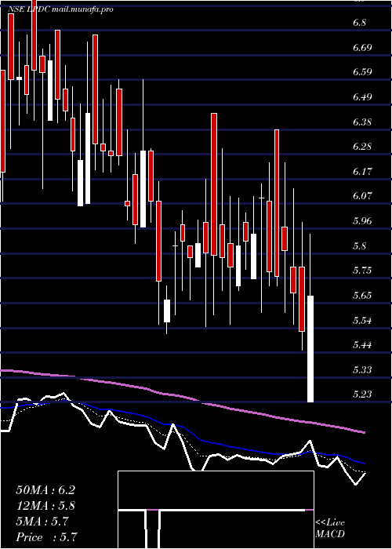
Task: Click the 5.96 price axis label
Action: click(x=362, y=221)
